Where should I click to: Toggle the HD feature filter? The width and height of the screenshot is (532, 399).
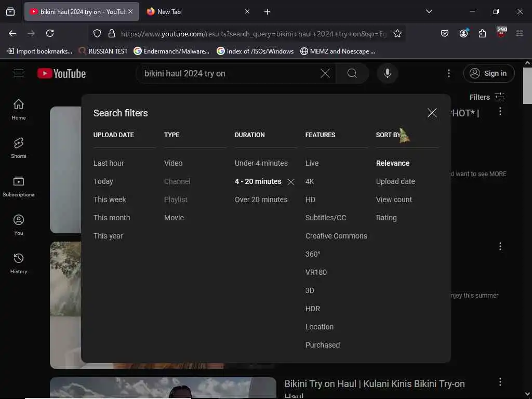point(310,199)
